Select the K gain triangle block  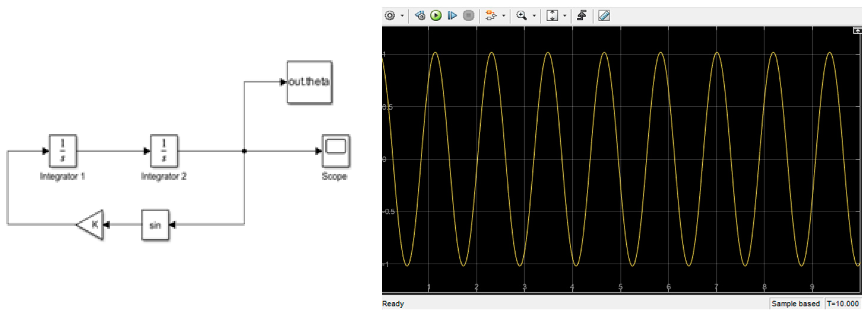pyautogui.click(x=92, y=225)
